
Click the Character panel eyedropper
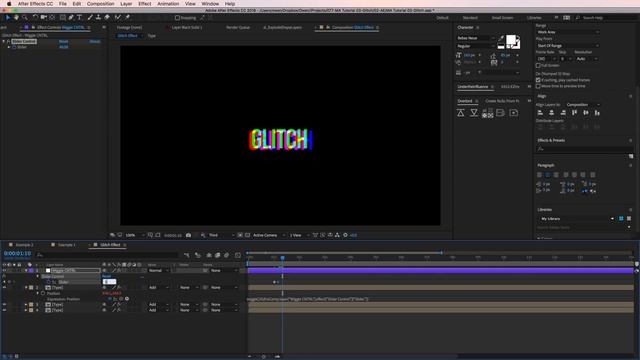(501, 38)
